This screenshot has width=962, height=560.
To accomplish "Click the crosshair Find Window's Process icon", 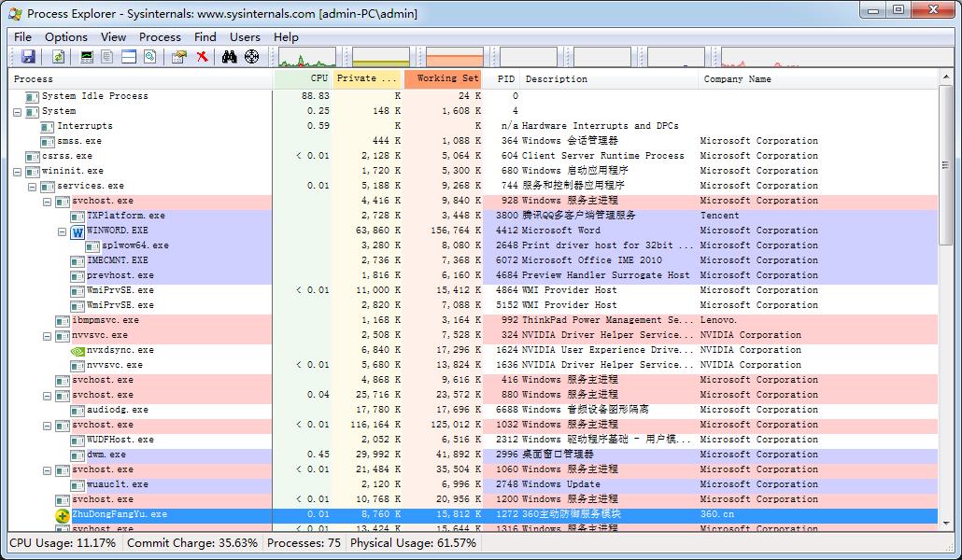I will point(251,57).
